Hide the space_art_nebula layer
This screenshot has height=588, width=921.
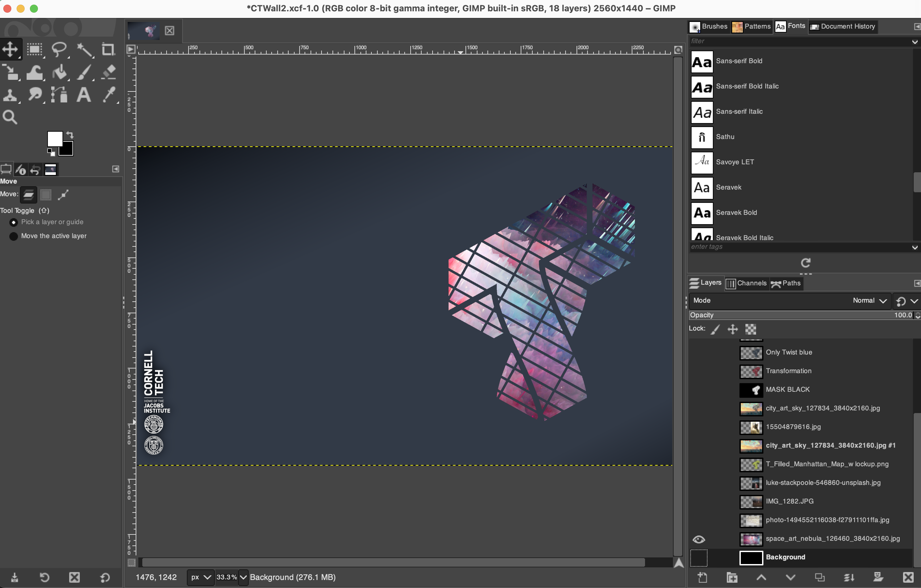click(699, 539)
